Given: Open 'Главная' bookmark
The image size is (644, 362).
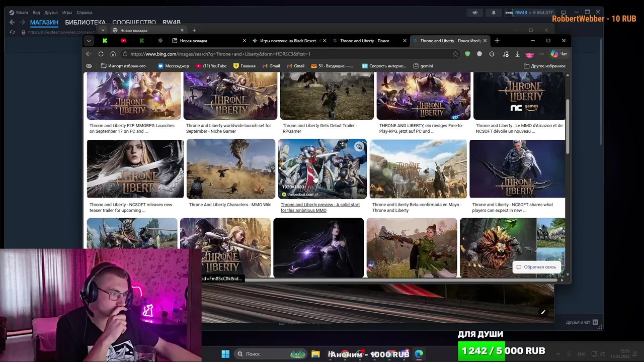Looking at the screenshot, I should [x=245, y=66].
